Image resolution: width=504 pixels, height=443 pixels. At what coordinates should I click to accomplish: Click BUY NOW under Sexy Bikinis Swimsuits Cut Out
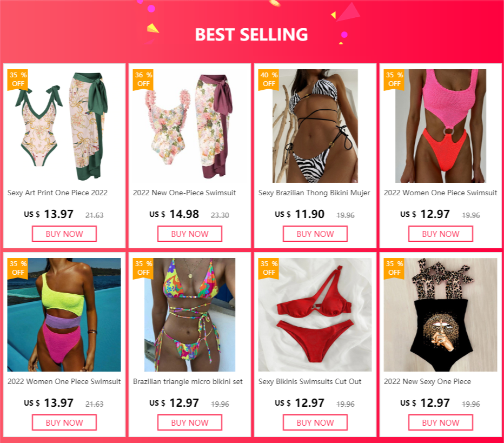315,422
